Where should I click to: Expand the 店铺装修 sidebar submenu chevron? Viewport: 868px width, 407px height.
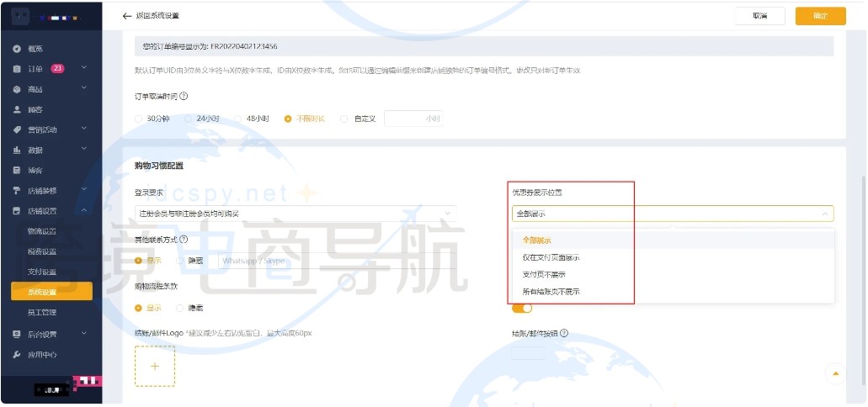(x=84, y=190)
